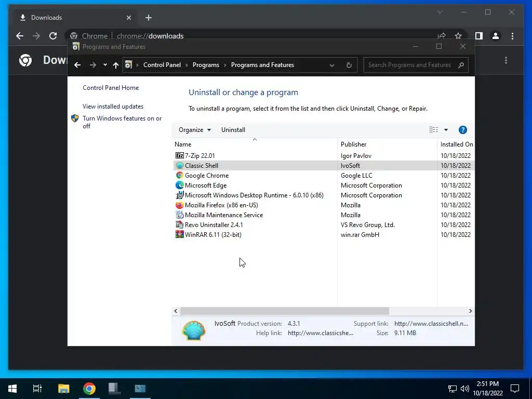Click the Microsoft Edge icon in program list
Image resolution: width=532 pixels, height=399 pixels.
click(x=179, y=185)
